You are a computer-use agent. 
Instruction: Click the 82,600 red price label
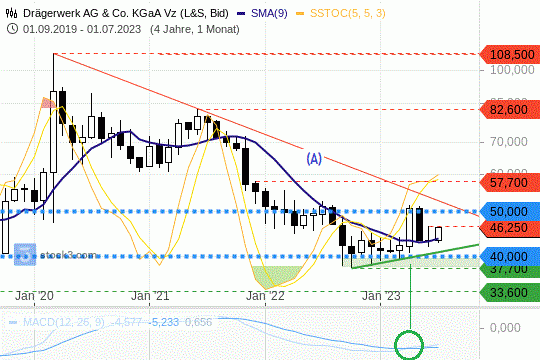(510, 110)
